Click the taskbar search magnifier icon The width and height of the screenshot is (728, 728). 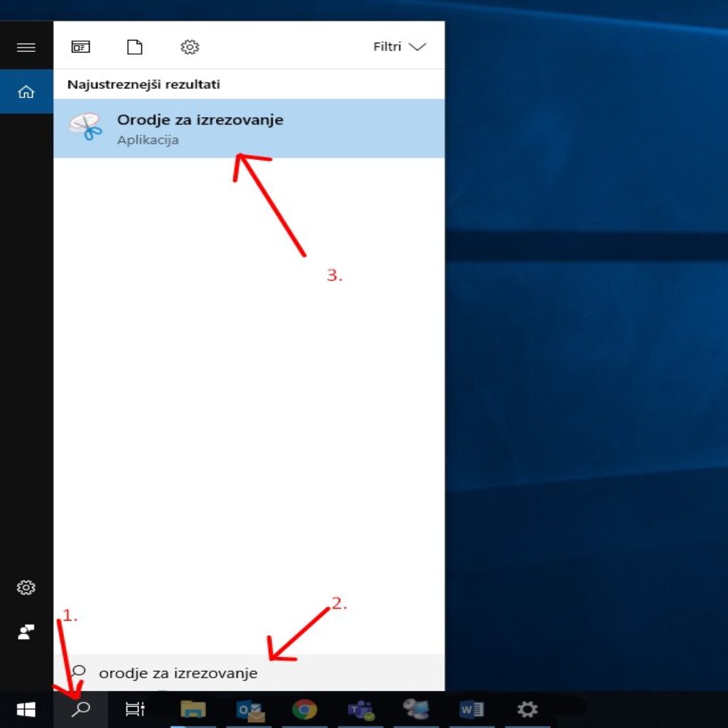click(81, 710)
